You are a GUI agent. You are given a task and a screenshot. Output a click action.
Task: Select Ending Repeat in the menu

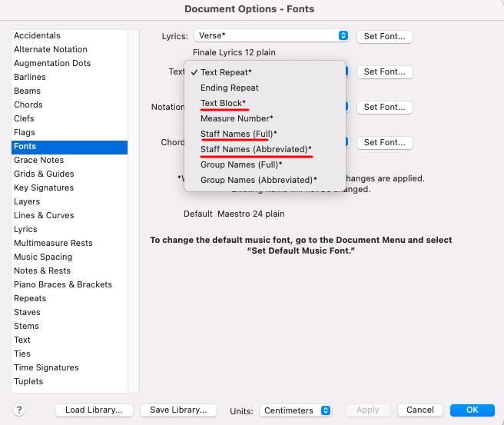(x=229, y=88)
